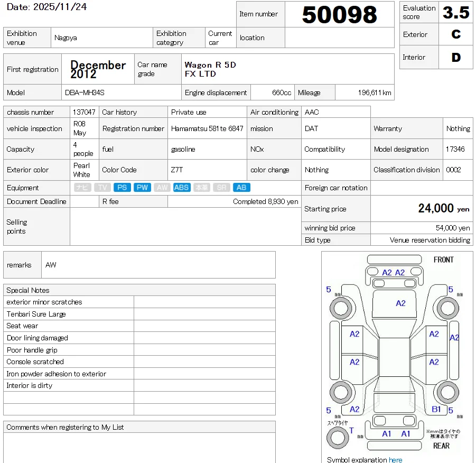
Task: Open the Symbol explanation here link
Action: [396, 459]
